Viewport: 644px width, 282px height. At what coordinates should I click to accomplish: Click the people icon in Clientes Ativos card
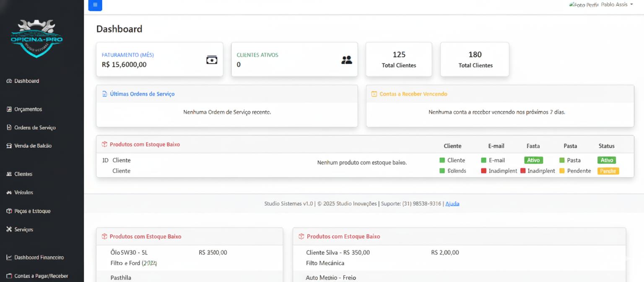pos(347,60)
